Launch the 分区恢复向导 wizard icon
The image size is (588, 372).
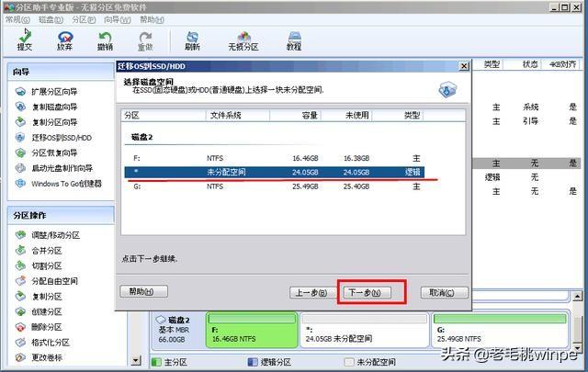20,152
